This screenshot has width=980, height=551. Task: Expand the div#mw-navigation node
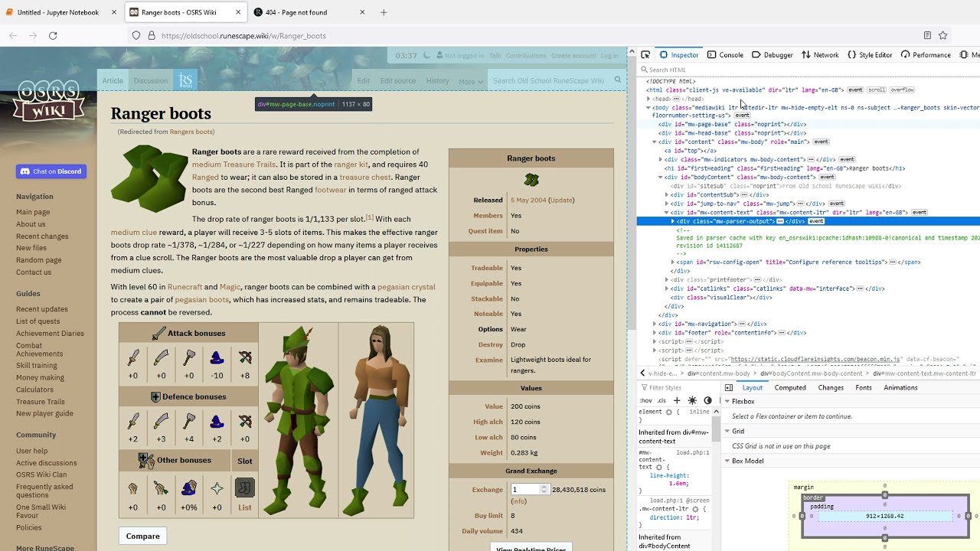[x=655, y=324]
